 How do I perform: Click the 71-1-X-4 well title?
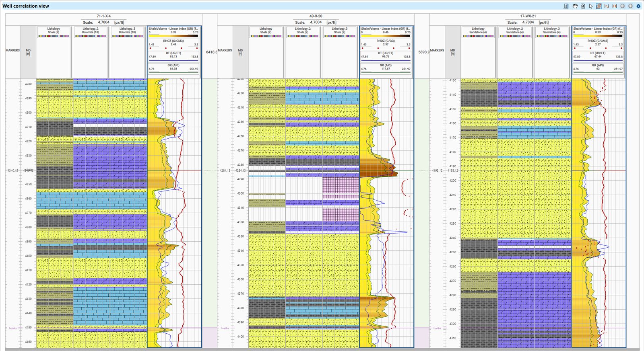click(x=103, y=16)
